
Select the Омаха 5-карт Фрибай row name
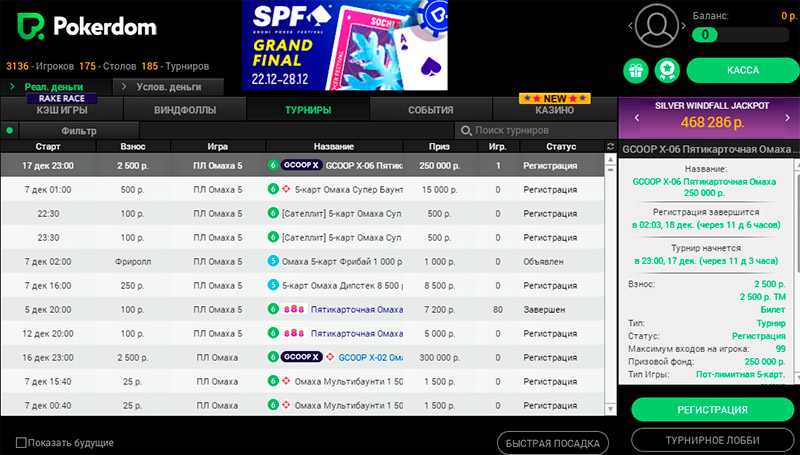coord(342,261)
